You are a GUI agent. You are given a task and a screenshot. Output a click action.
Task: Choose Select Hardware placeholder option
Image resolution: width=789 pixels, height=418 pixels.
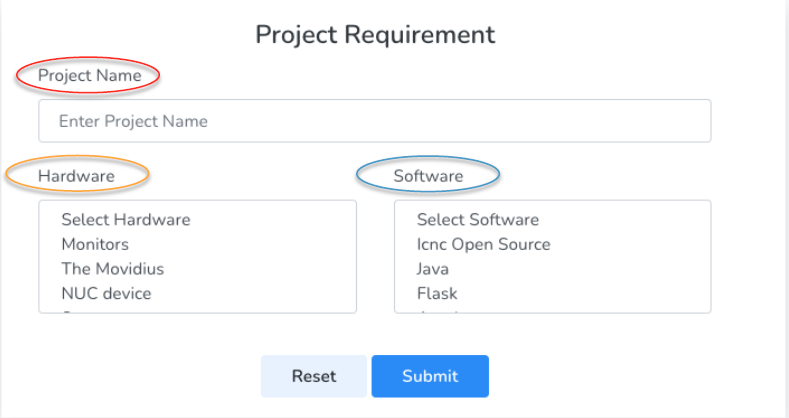coord(125,219)
